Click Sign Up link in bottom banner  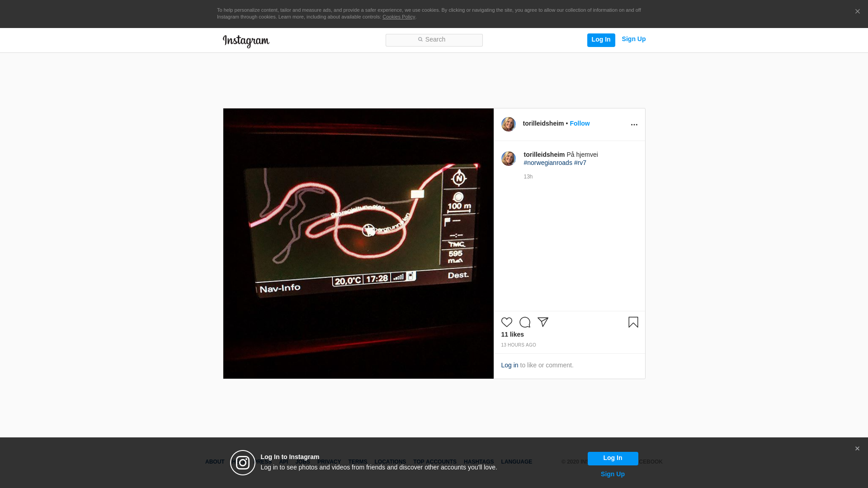tap(613, 474)
